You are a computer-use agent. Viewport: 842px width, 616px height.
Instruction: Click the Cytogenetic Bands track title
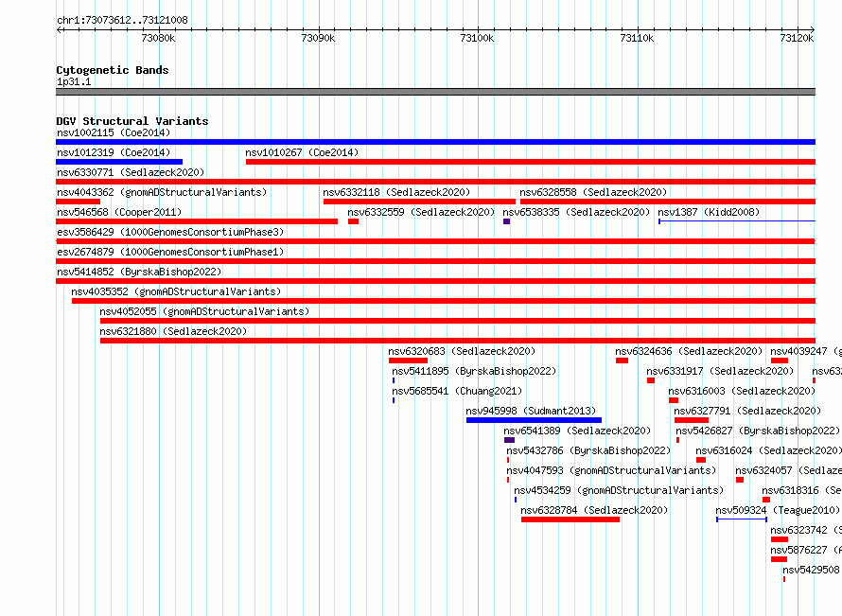[x=113, y=70]
